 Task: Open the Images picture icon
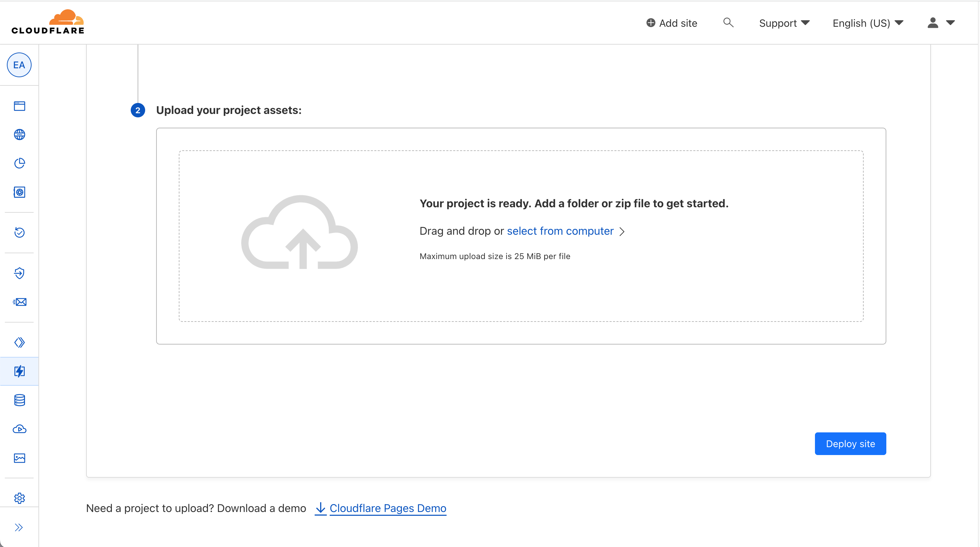tap(20, 458)
